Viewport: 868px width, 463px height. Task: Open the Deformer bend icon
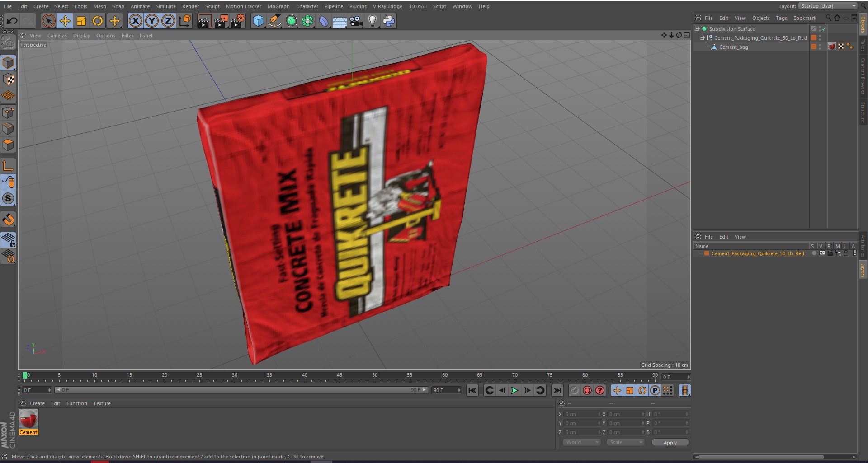point(324,21)
